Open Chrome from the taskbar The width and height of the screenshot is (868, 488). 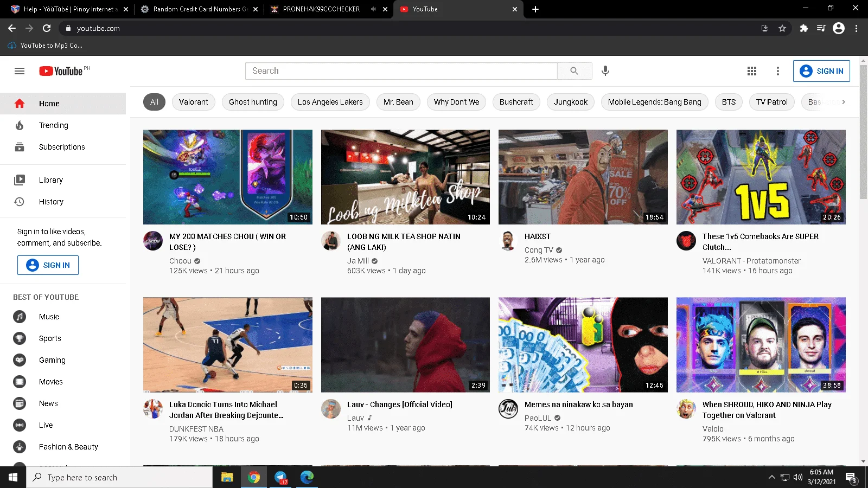coord(254,477)
